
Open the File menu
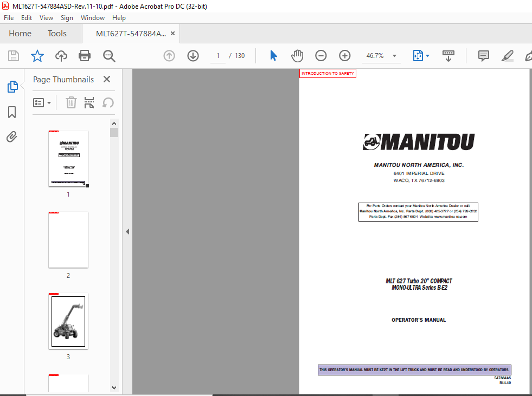tap(9, 18)
